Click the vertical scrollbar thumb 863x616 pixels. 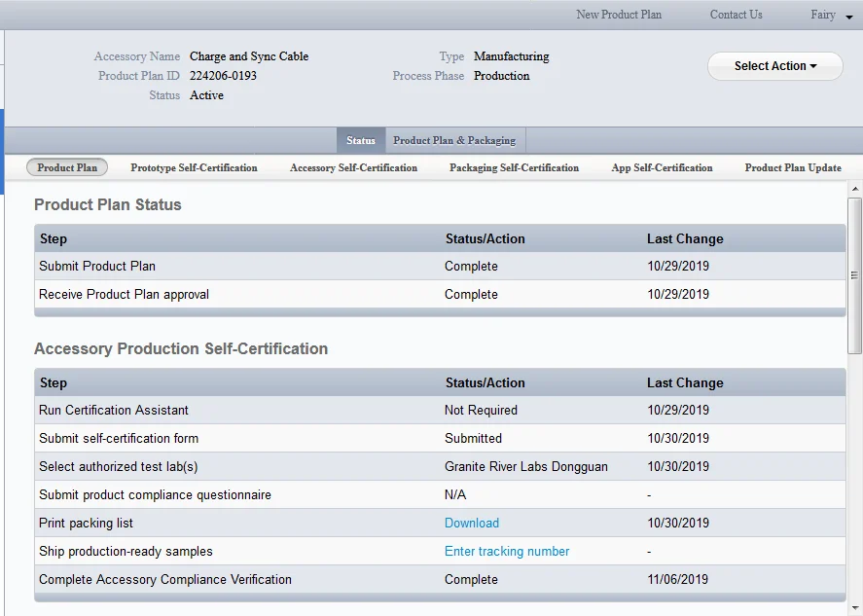pos(855,275)
